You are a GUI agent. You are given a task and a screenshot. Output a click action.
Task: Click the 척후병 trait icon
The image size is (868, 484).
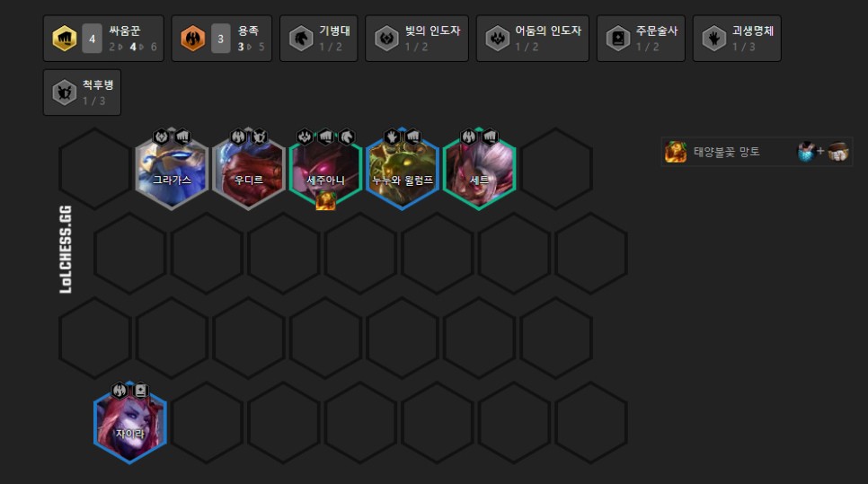tap(64, 92)
